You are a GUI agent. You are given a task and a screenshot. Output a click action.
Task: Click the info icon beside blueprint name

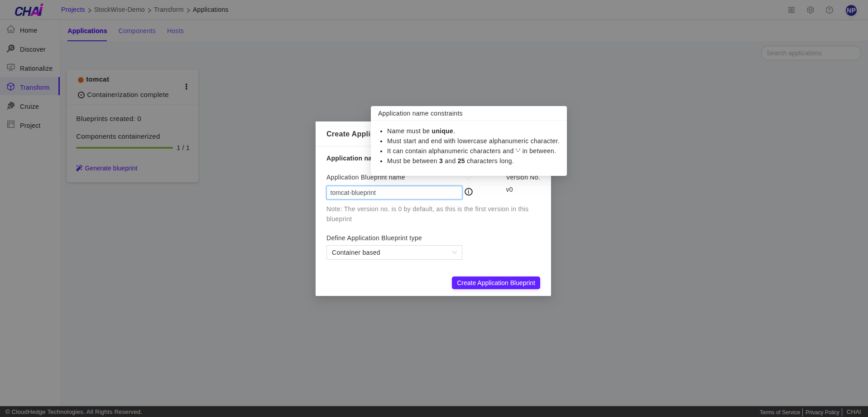click(x=469, y=192)
